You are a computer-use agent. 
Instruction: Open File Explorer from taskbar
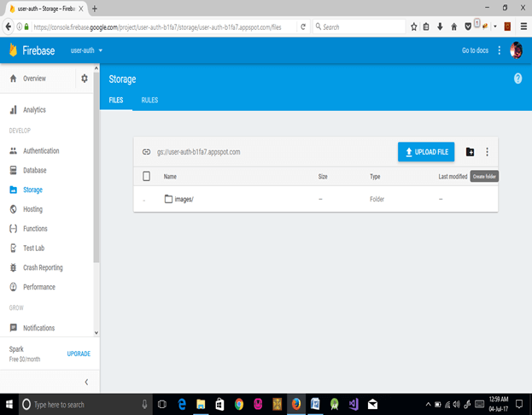pyautogui.click(x=201, y=405)
